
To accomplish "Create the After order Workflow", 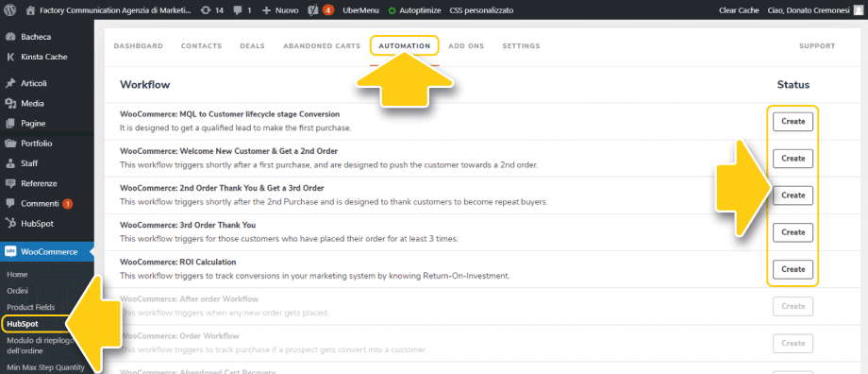I will [x=793, y=306].
